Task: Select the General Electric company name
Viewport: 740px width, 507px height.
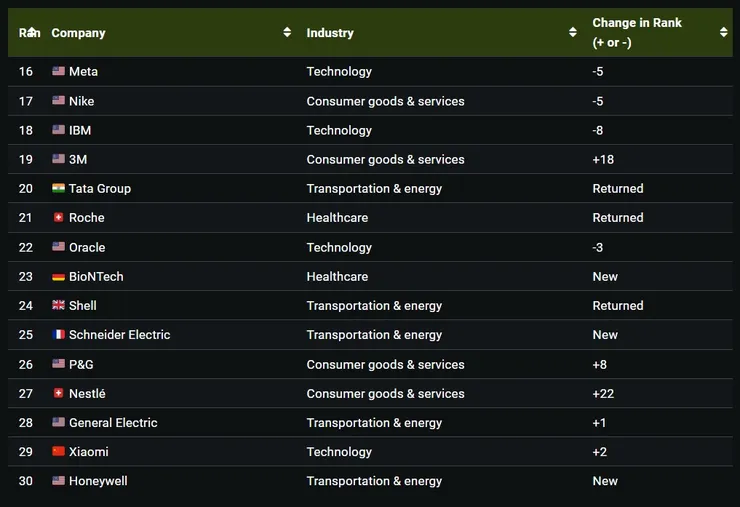Action: coord(113,422)
